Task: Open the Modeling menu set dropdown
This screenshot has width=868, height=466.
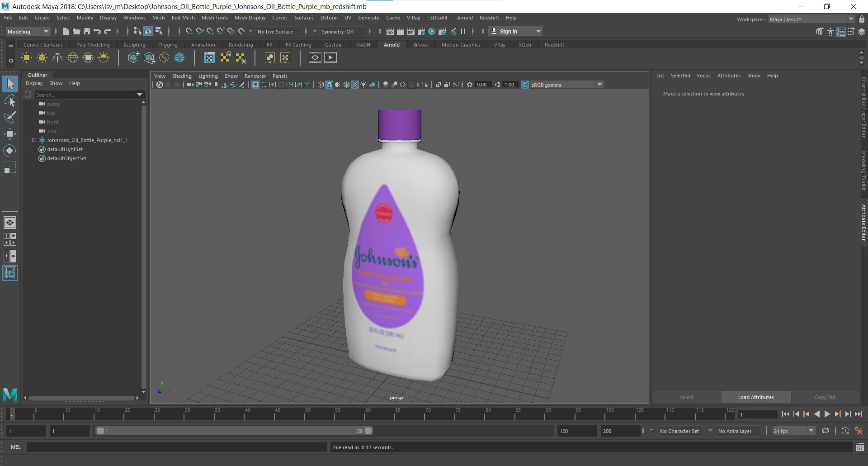Action: (28, 31)
